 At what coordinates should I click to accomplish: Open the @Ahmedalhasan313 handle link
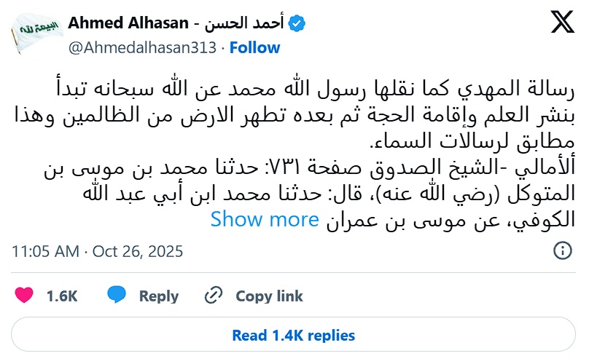click(142, 47)
